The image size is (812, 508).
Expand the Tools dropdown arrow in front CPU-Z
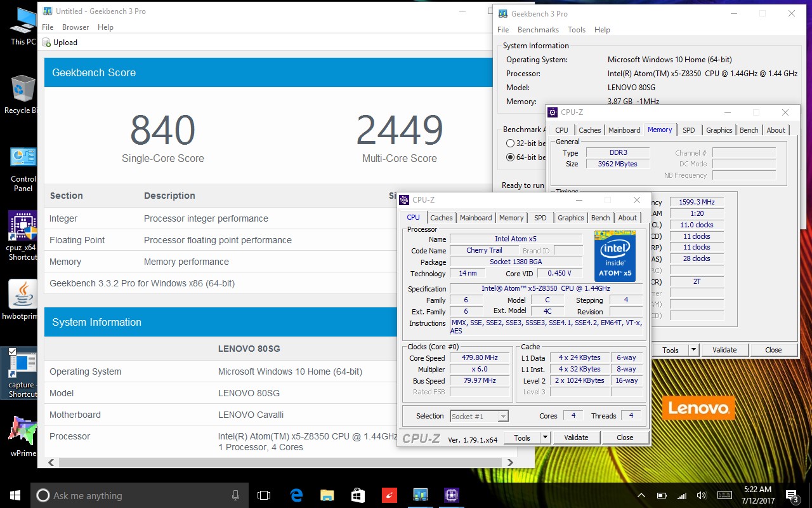click(x=544, y=438)
